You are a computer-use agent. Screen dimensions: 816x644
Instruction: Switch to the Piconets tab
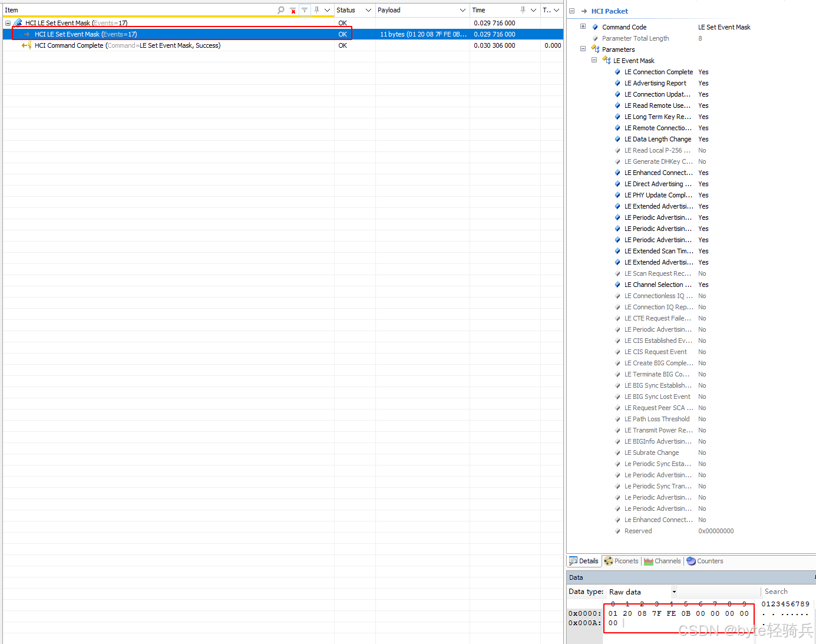tap(621, 561)
